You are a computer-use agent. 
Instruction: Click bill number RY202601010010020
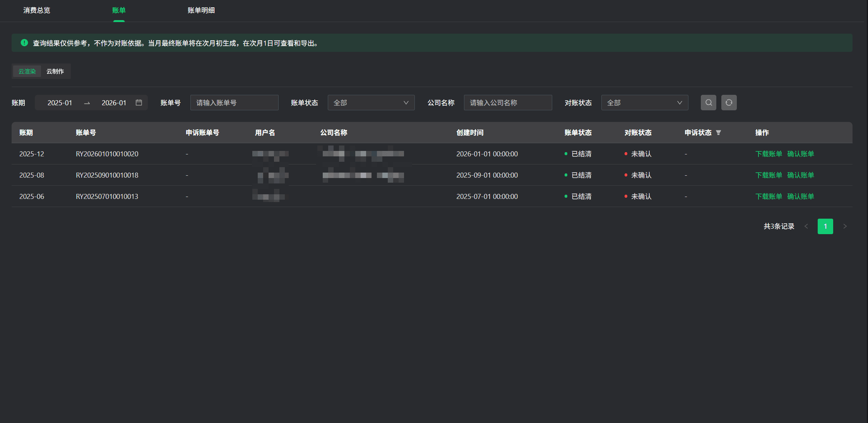(x=107, y=154)
